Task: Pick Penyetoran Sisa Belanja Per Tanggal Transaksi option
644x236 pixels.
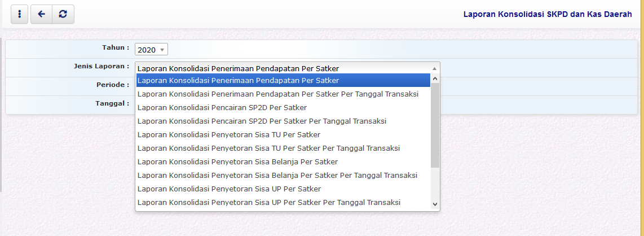Action: [x=277, y=175]
